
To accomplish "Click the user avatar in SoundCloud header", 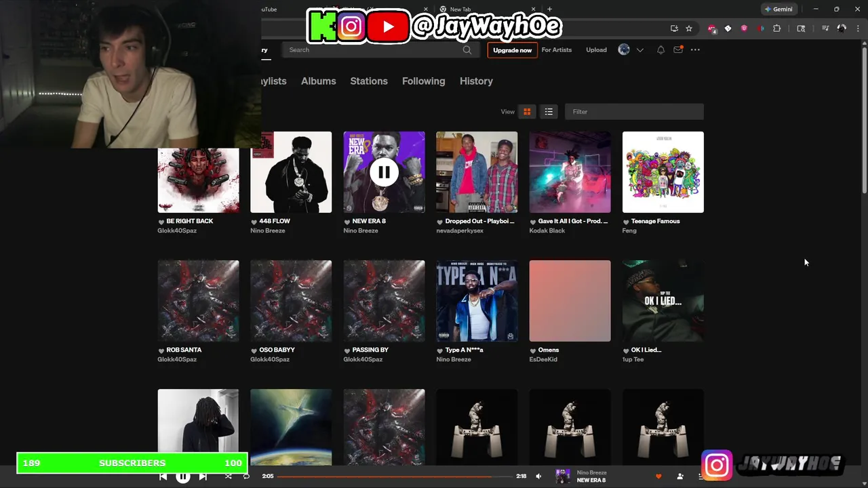I will point(624,49).
